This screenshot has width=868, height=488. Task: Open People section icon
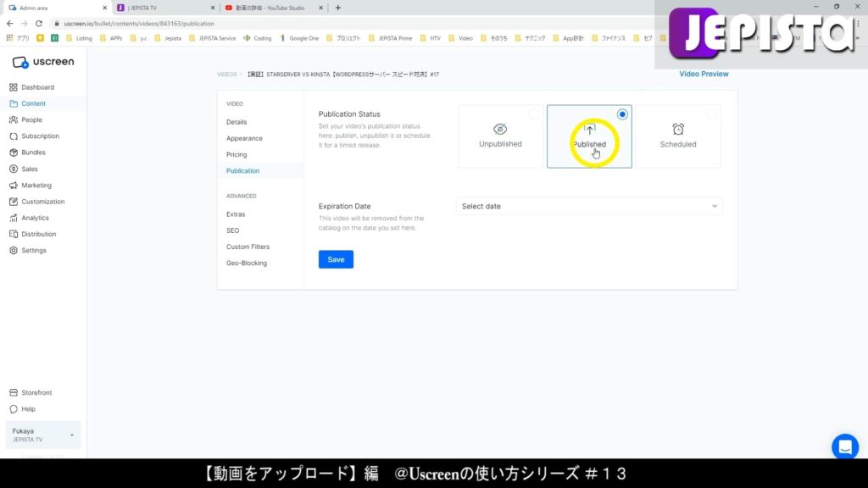[14, 119]
